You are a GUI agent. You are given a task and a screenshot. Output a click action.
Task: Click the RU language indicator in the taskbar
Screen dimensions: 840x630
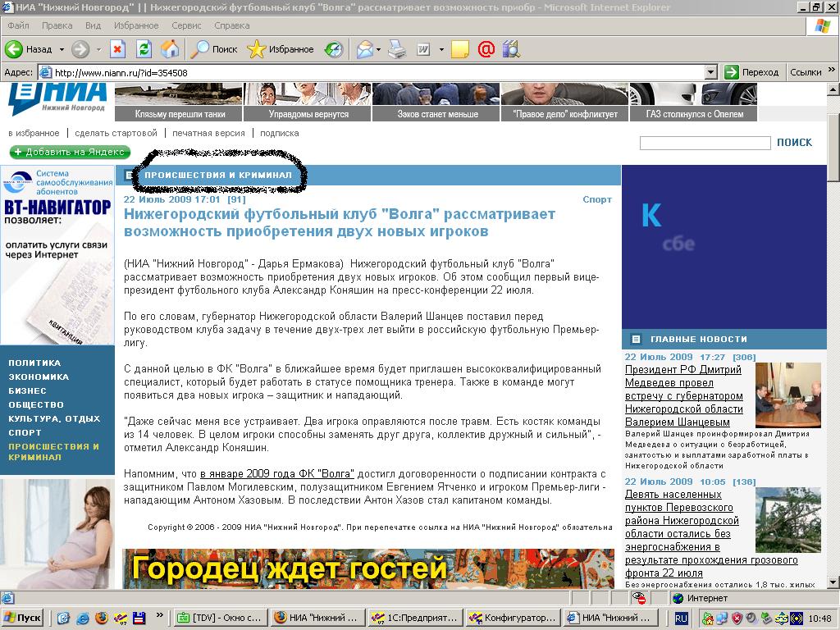pos(681,619)
